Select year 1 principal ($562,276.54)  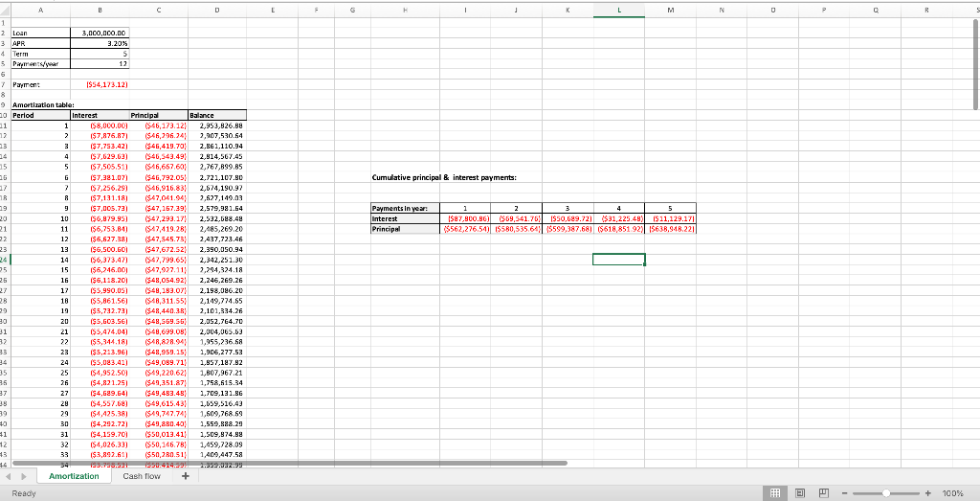[465, 229]
